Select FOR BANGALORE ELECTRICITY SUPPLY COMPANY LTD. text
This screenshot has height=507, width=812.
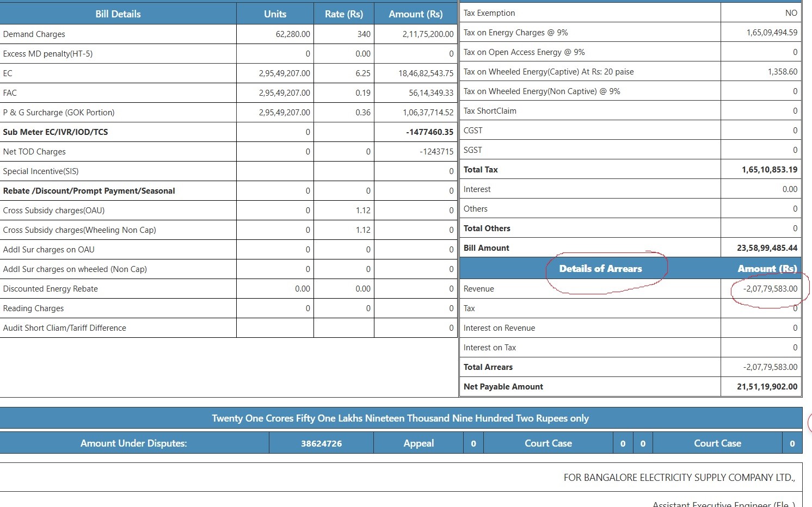click(x=680, y=478)
